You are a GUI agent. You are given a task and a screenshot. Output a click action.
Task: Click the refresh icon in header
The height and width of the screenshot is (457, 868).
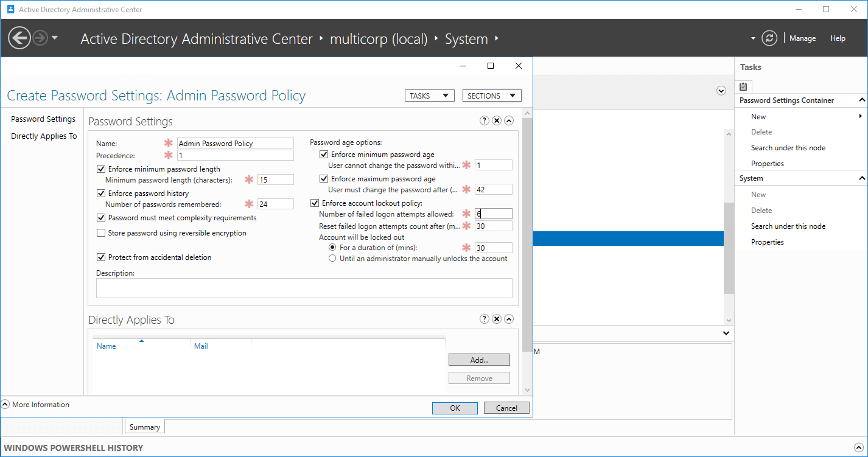[769, 38]
